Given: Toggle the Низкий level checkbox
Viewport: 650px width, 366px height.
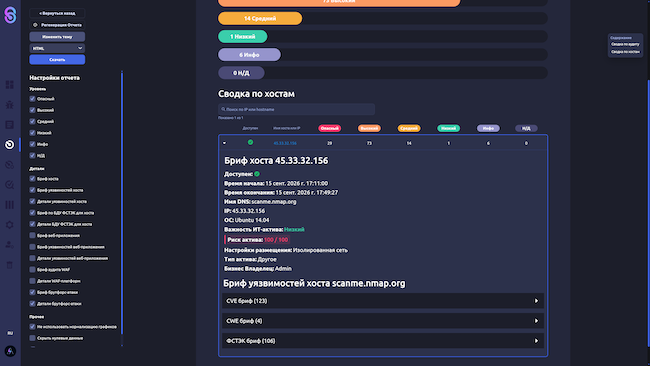Looking at the screenshot, I should [32, 133].
